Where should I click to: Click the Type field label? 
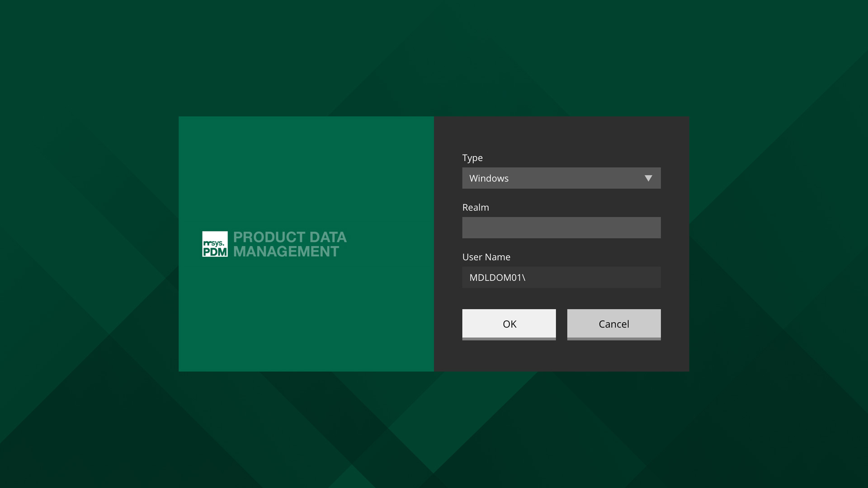(472, 158)
